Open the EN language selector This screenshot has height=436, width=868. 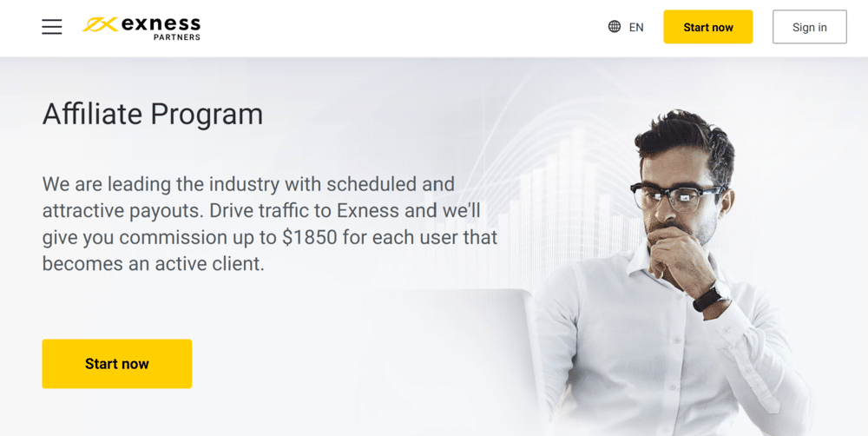pyautogui.click(x=636, y=27)
